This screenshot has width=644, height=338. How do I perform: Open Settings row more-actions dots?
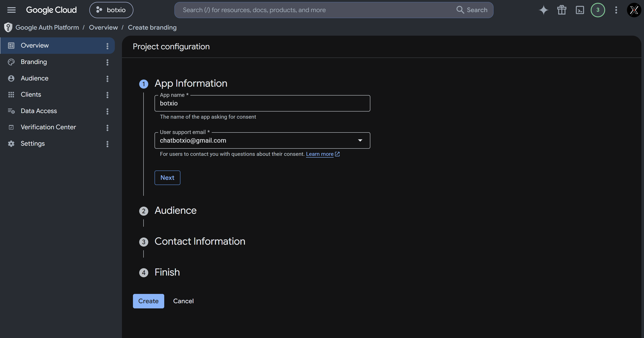[x=107, y=144]
